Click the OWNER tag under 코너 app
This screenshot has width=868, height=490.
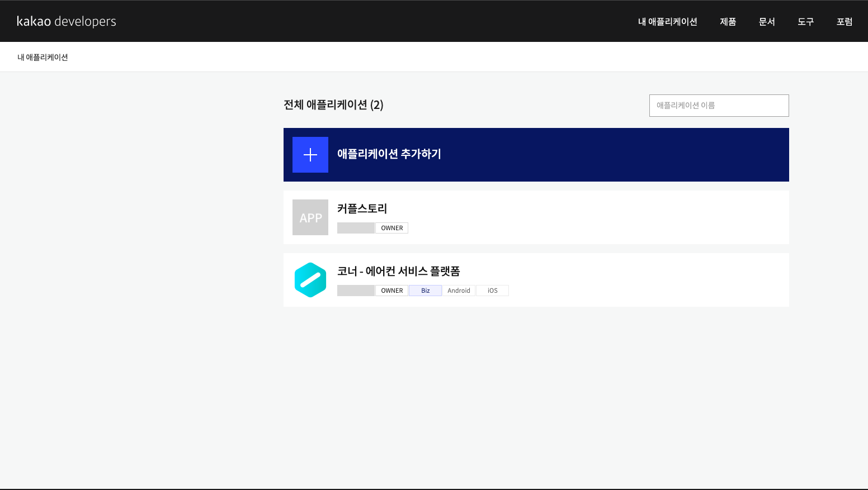[x=392, y=291]
